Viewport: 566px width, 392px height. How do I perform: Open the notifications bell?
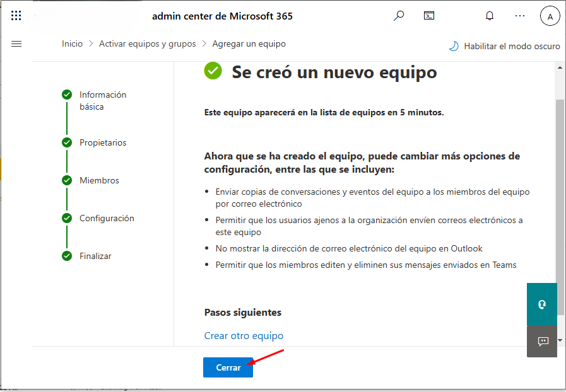click(x=490, y=16)
